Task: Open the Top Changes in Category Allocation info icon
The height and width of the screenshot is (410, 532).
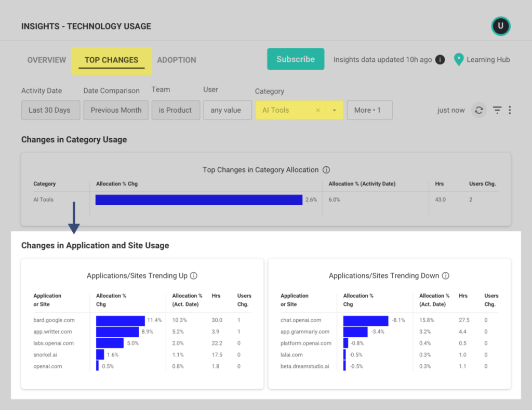Action: pyautogui.click(x=326, y=170)
